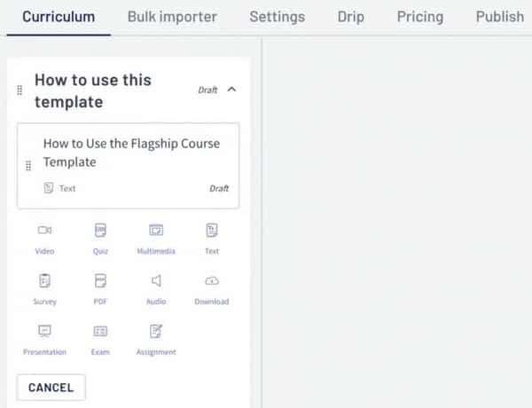
Task: Add a Video lesson
Action: pos(45,239)
